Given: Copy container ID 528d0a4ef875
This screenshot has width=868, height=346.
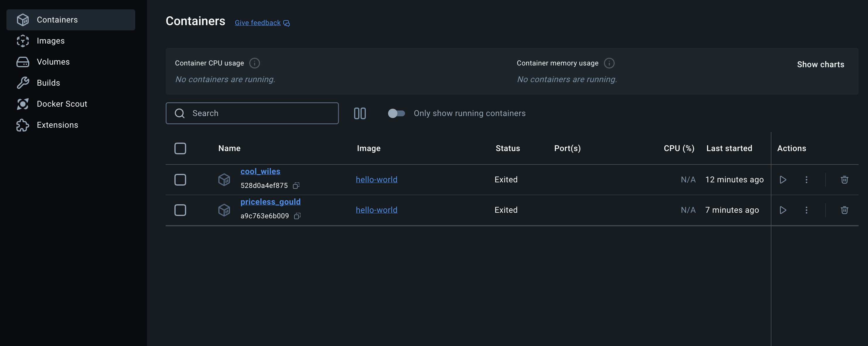Looking at the screenshot, I should pos(296,186).
